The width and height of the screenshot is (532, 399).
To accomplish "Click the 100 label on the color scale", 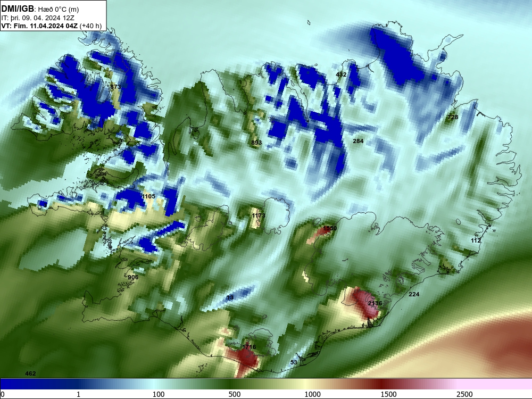I will [159, 394].
